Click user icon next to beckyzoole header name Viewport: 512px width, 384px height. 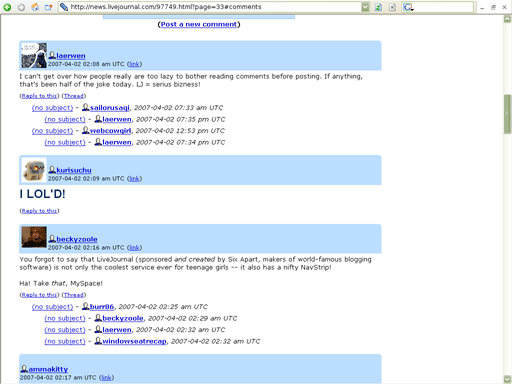52,239
